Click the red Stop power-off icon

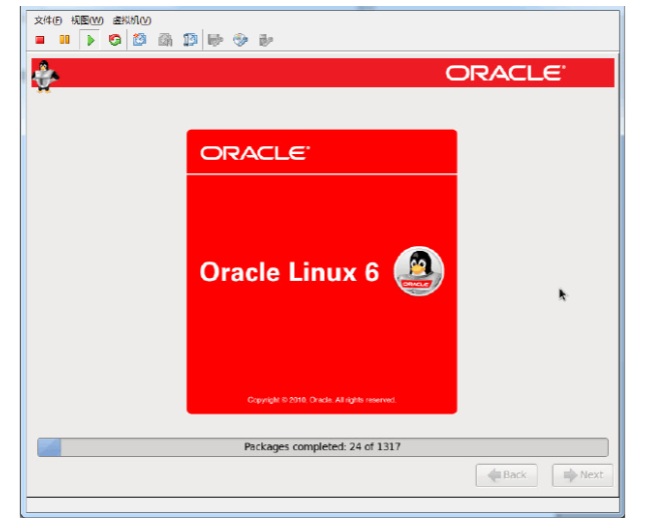point(40,40)
